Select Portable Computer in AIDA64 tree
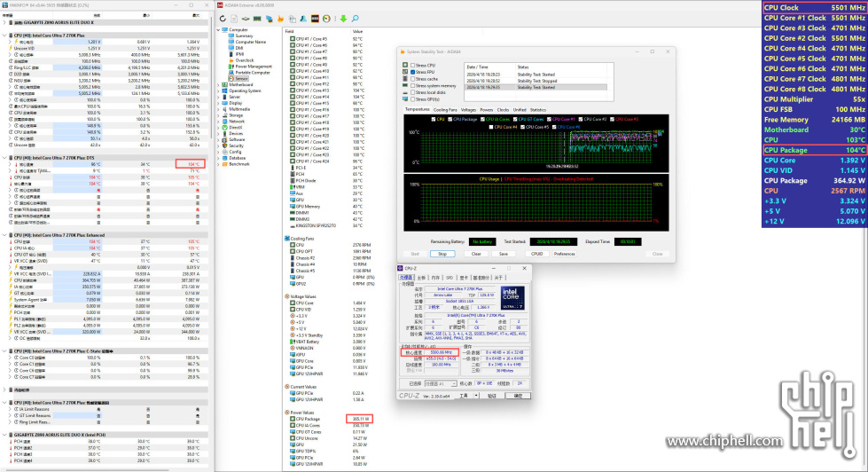The image size is (868, 472). 253,73
